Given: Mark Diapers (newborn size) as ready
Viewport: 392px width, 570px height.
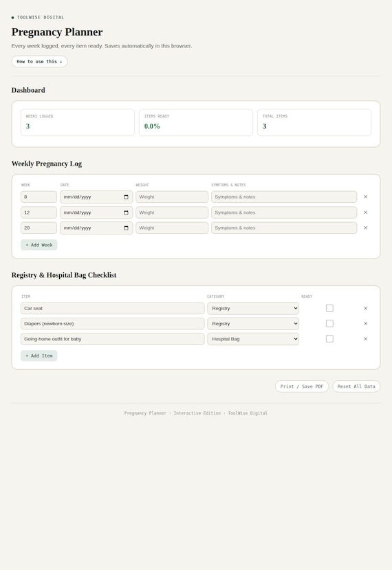Looking at the screenshot, I should [x=329, y=324].
